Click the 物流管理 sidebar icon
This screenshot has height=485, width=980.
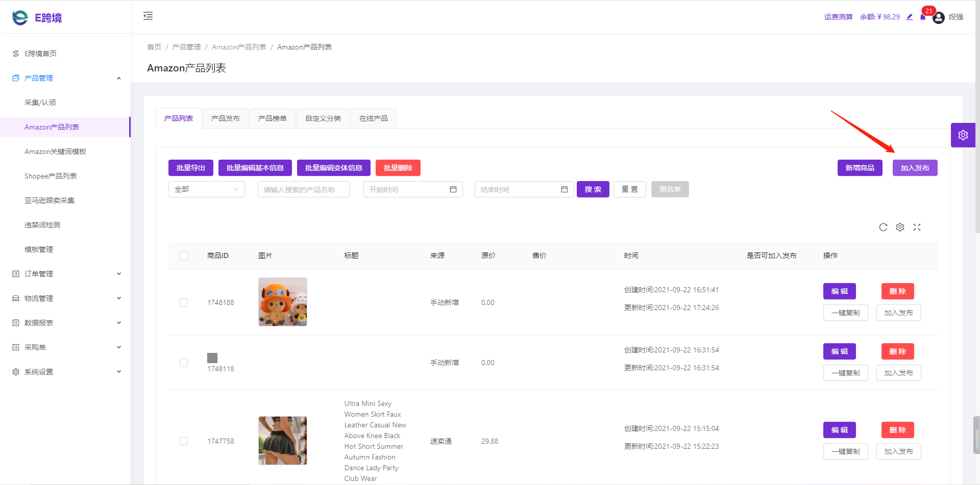16,298
